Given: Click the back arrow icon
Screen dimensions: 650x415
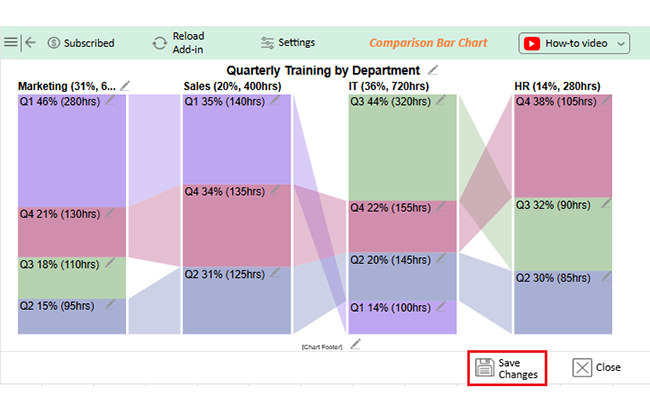Looking at the screenshot, I should [30, 43].
